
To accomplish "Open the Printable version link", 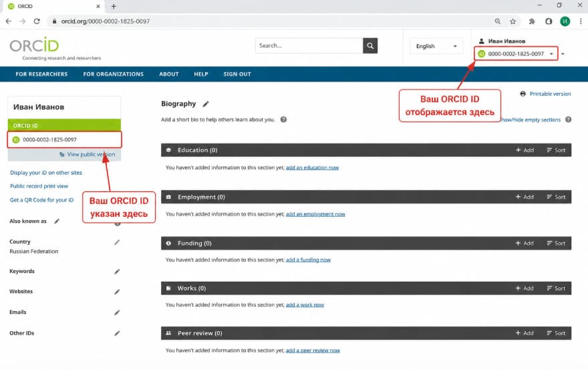I will pyautogui.click(x=550, y=94).
